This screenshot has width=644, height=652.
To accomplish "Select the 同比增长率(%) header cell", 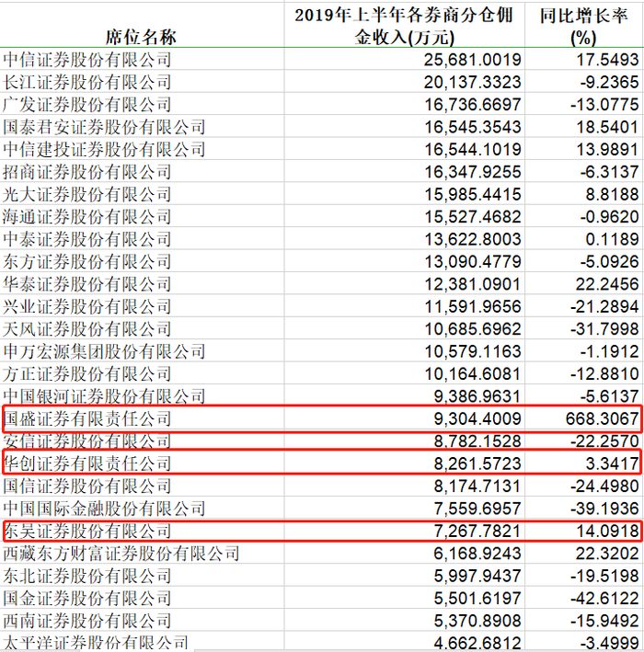I will click(583, 26).
